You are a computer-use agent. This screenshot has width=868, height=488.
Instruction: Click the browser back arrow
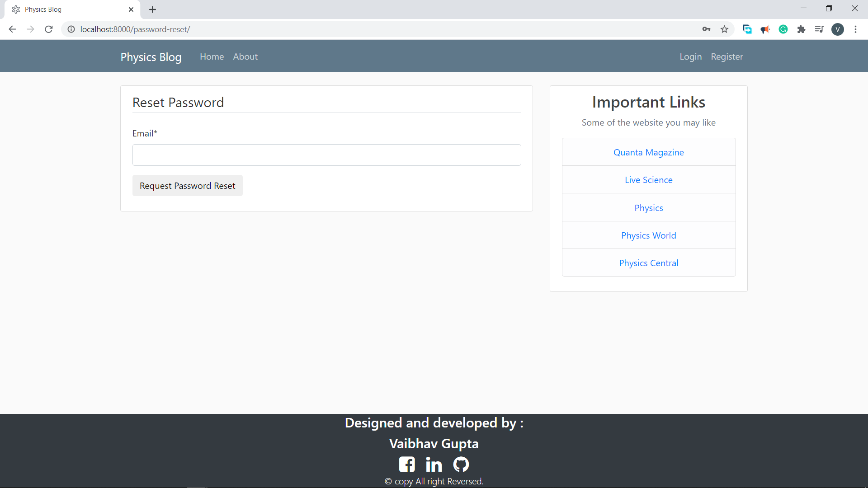[12, 29]
